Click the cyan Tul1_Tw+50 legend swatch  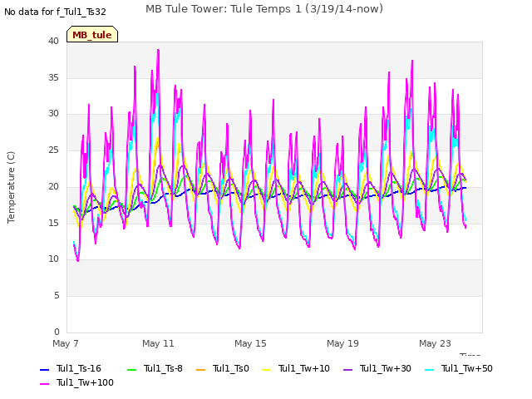(430, 369)
